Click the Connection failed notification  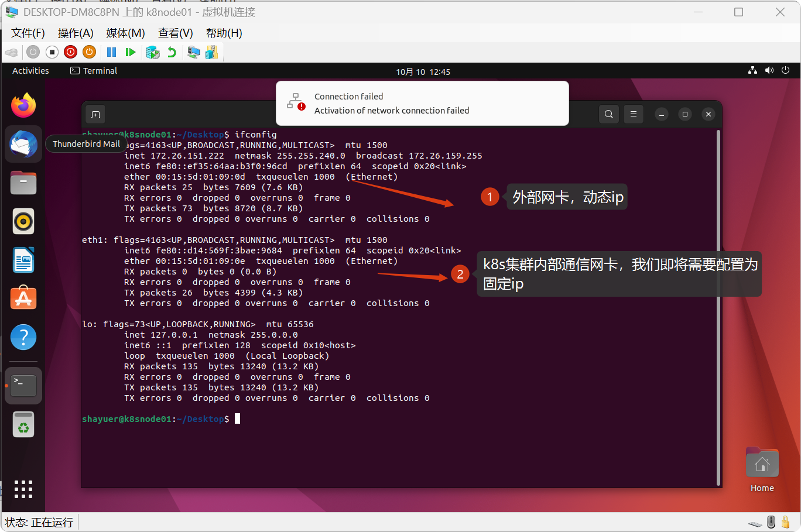tap(422, 104)
